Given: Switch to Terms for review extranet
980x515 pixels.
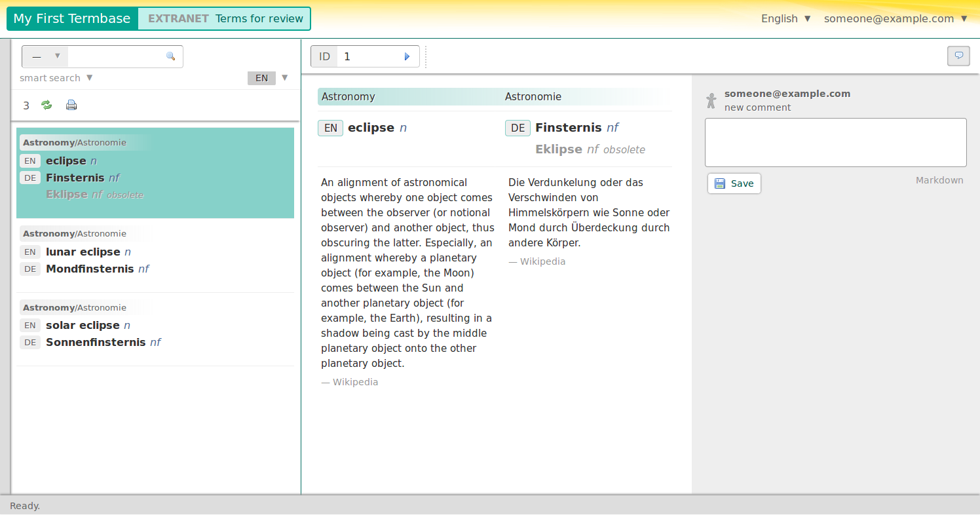Looking at the screenshot, I should click(x=224, y=18).
